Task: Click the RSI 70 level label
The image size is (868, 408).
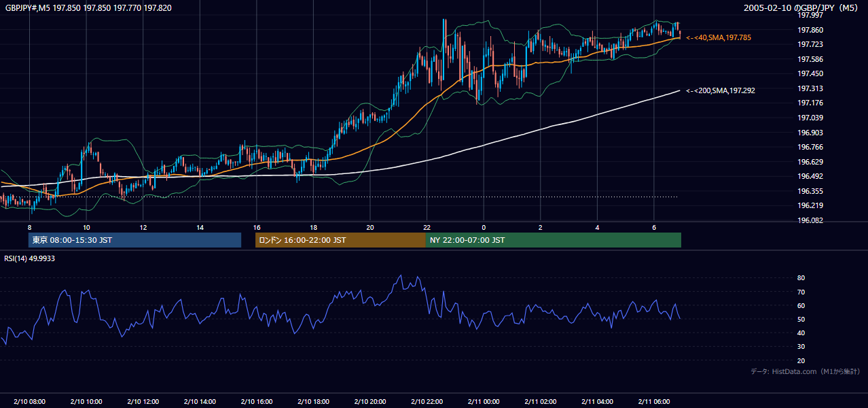Action: (801, 292)
